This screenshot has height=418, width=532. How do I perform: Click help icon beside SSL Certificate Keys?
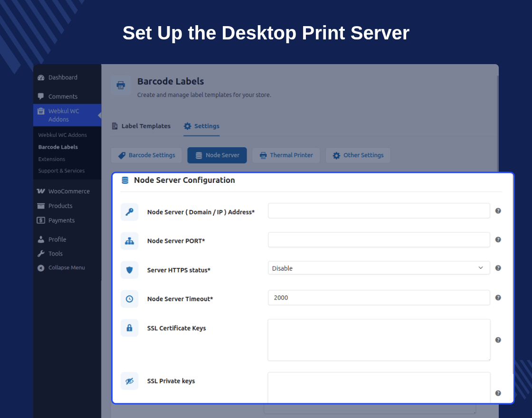(498, 340)
